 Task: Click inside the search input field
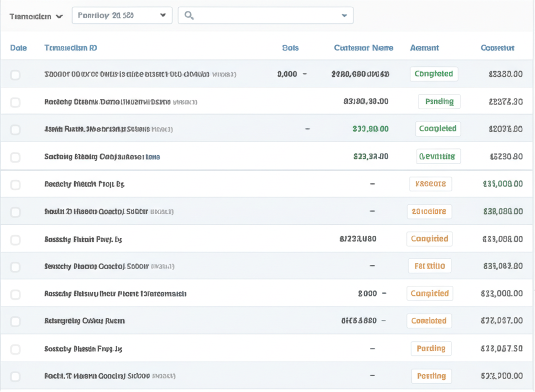click(265, 15)
